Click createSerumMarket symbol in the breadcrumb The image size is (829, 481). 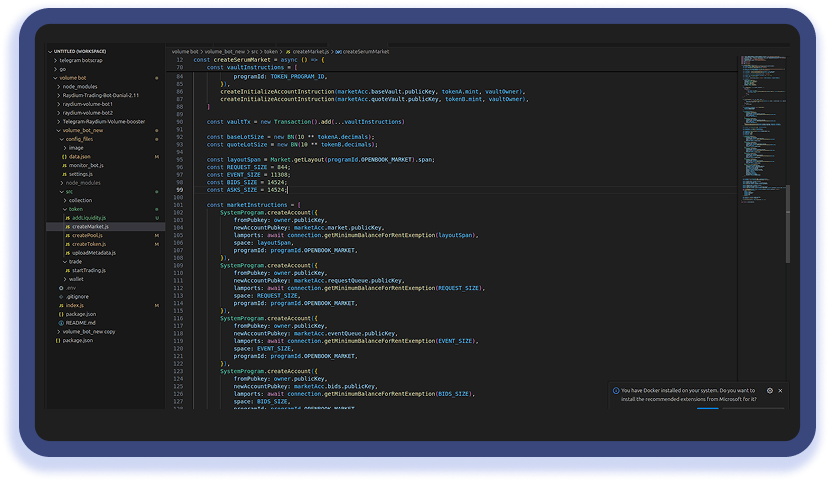(x=364, y=51)
